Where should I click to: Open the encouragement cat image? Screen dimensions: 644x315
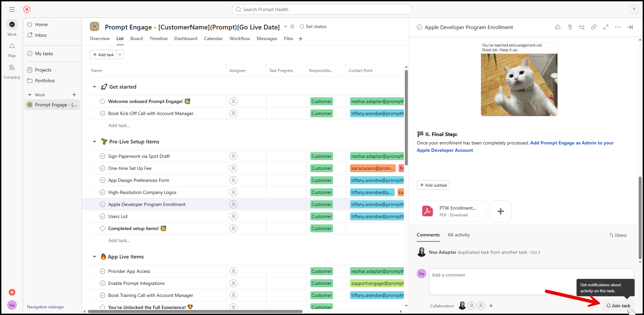point(519,79)
